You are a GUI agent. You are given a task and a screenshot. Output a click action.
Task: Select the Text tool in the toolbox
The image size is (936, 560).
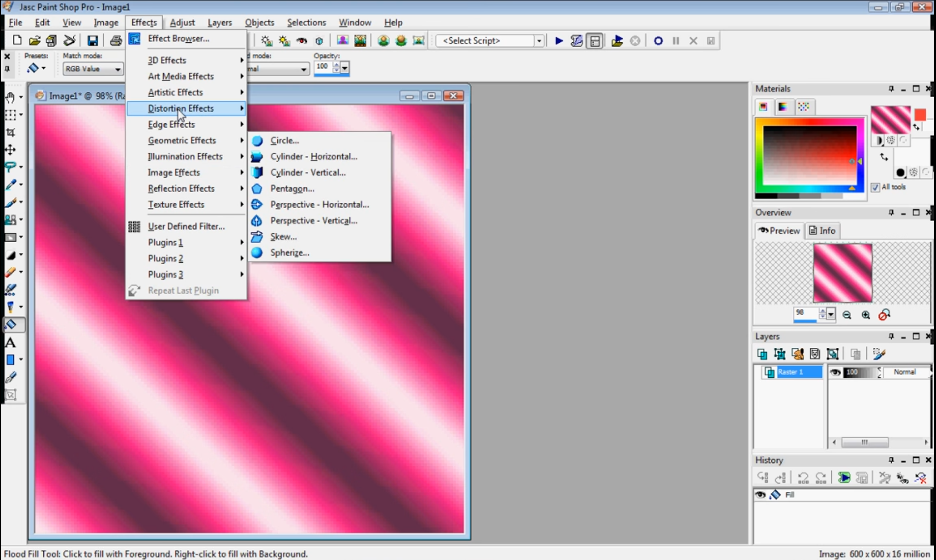[x=10, y=342]
